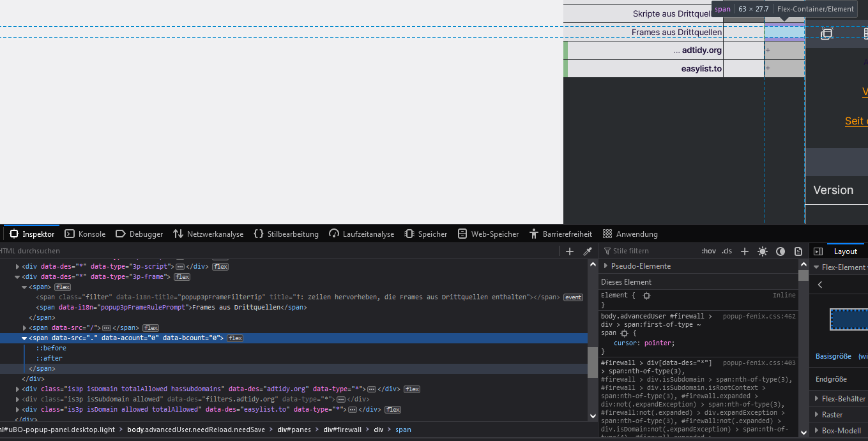
Task: Open the Netzwerkanalyse tab
Action: [x=208, y=234]
